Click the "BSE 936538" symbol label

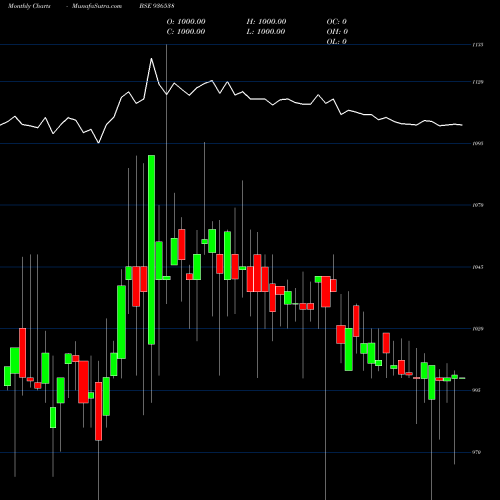(x=157, y=6)
